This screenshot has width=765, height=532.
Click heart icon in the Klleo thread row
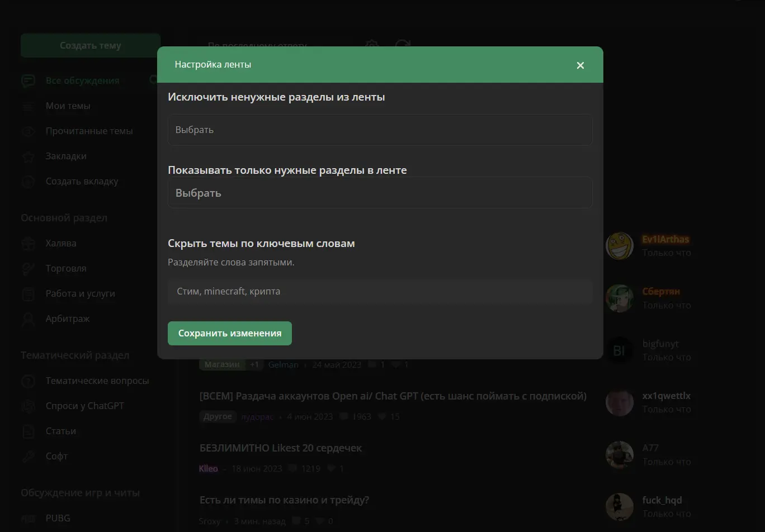[x=331, y=469]
